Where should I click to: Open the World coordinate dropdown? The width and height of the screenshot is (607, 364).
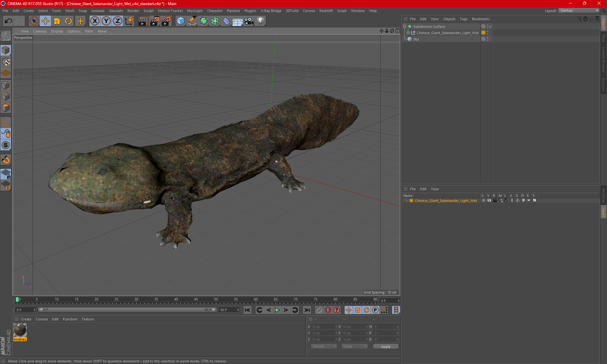(324, 346)
